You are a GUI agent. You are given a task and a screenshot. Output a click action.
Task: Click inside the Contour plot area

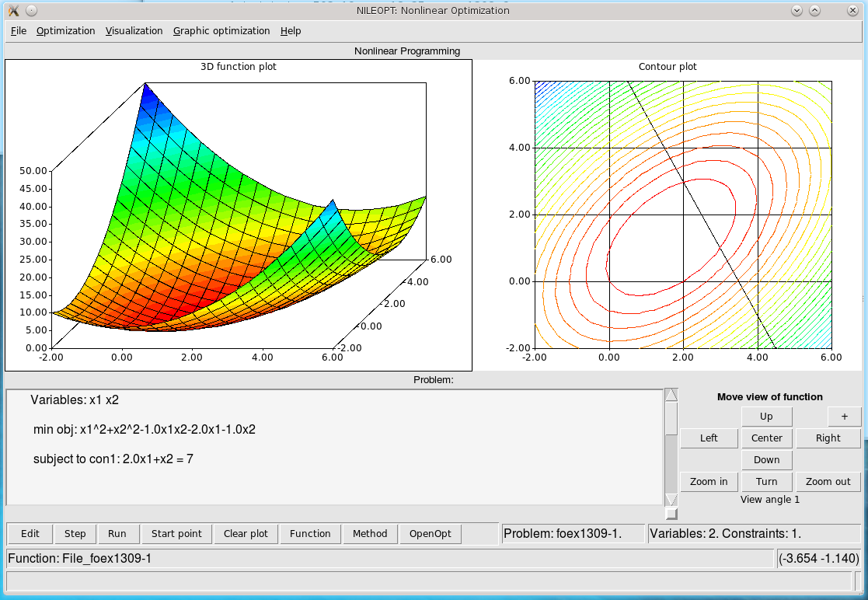pos(683,215)
